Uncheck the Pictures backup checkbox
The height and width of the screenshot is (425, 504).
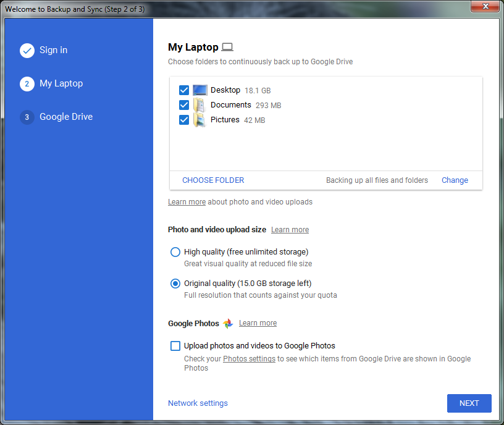pyautogui.click(x=183, y=119)
